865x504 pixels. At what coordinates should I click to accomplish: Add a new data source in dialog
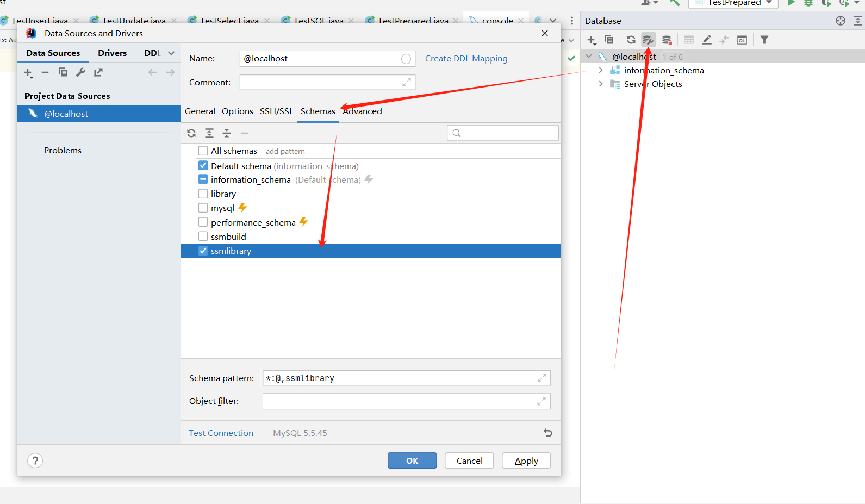pos(28,73)
